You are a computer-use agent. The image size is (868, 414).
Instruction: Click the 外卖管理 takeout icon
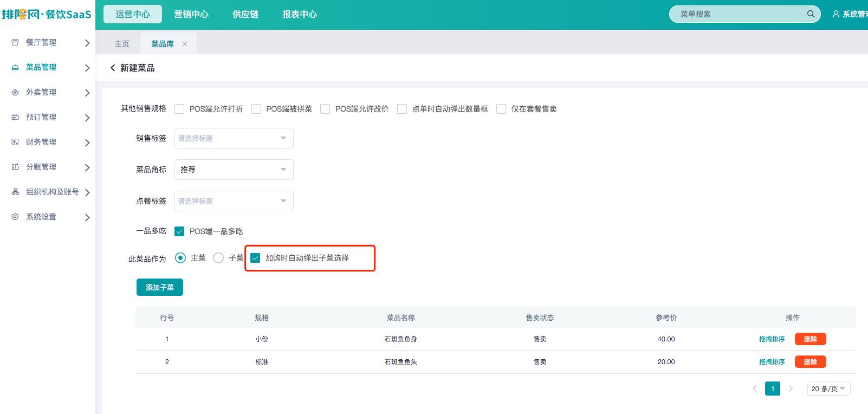pos(15,92)
